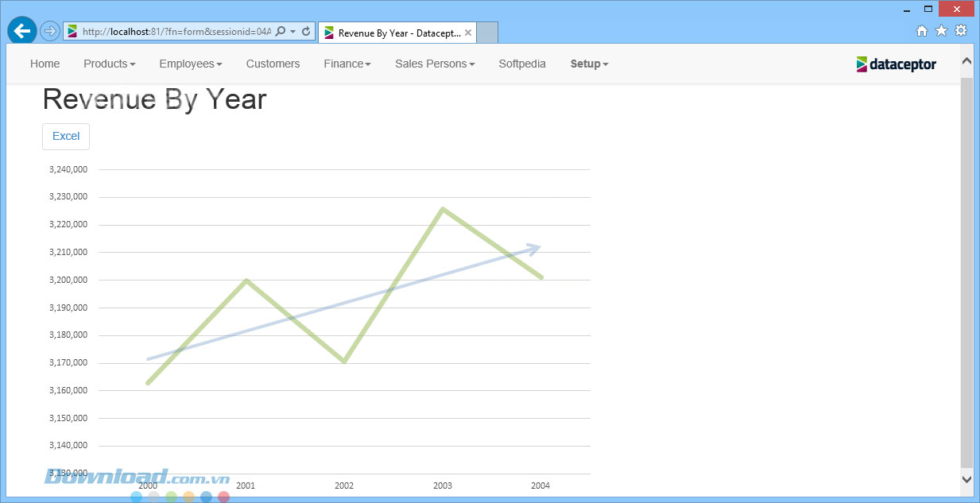Expand the Employees dropdown menu
980x503 pixels.
point(190,64)
